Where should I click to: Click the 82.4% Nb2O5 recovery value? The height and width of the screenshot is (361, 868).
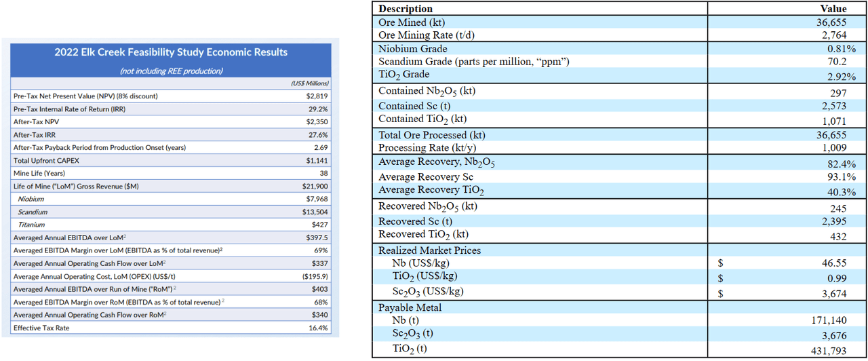pyautogui.click(x=842, y=164)
